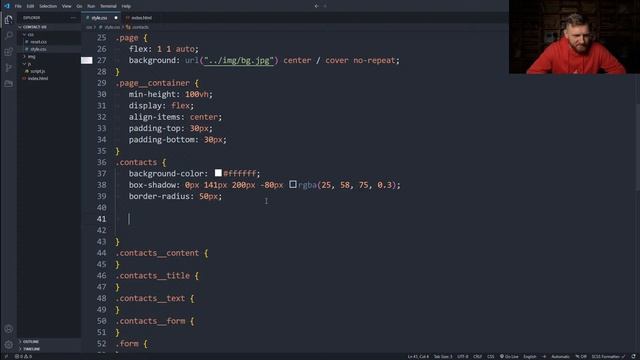Open the File menu

click(18, 6)
